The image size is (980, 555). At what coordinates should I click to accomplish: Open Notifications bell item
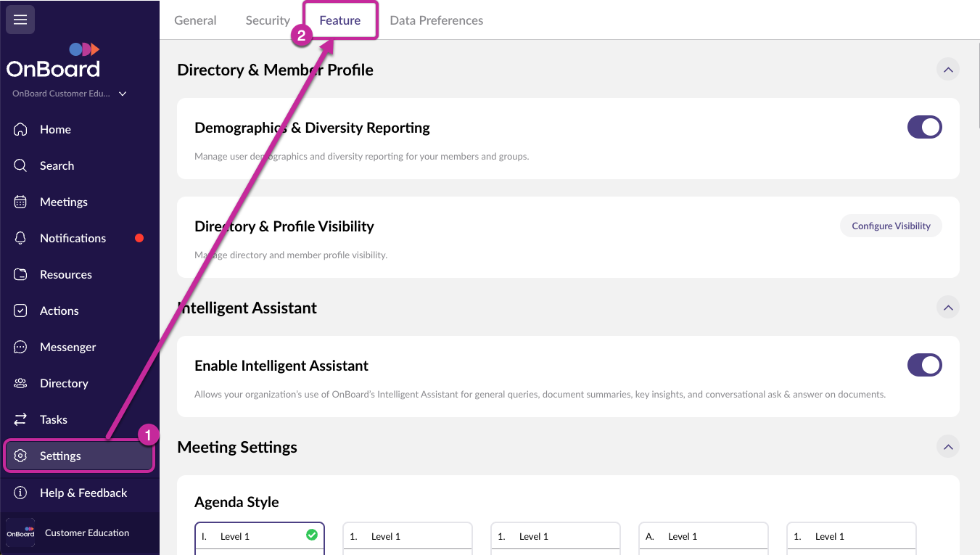(x=73, y=238)
